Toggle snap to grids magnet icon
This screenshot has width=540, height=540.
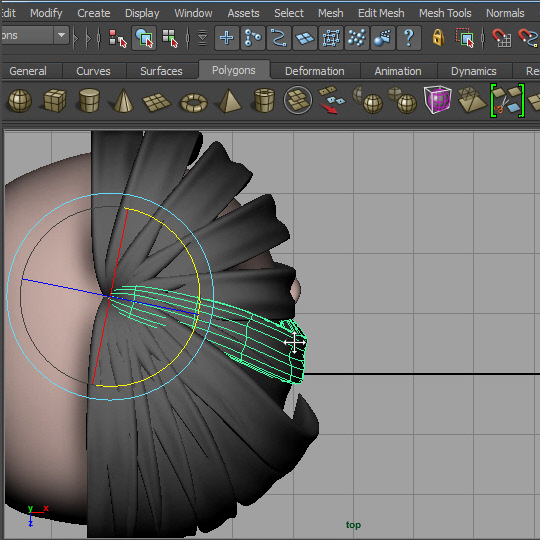pos(501,38)
